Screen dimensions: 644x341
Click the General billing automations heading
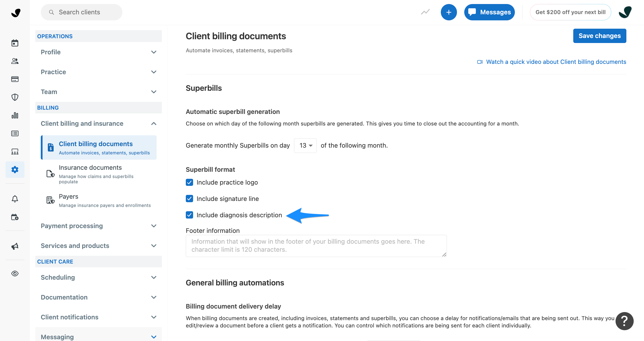pos(235,283)
